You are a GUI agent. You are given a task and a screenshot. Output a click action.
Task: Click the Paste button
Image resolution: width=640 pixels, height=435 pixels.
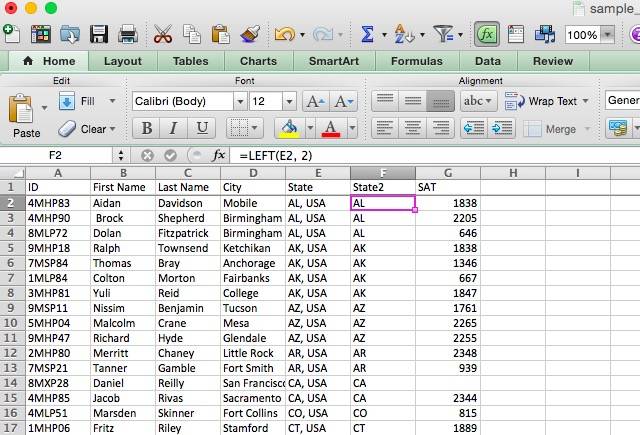pos(23,116)
